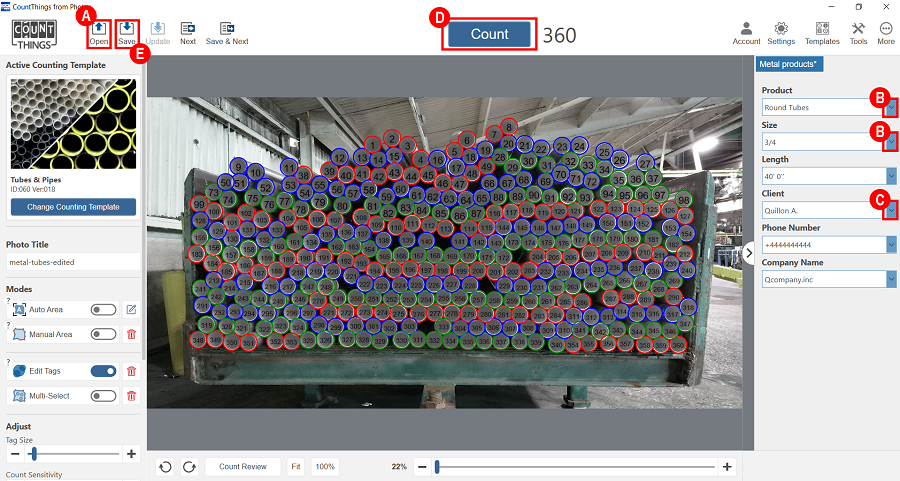Enable the Auto Area toggle
The width and height of the screenshot is (900, 481).
103,310
